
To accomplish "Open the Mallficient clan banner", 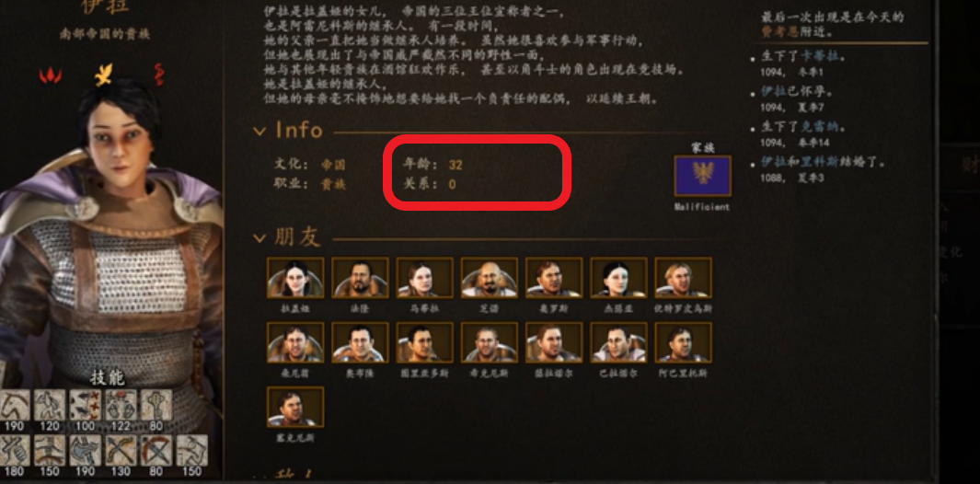I will click(x=702, y=177).
